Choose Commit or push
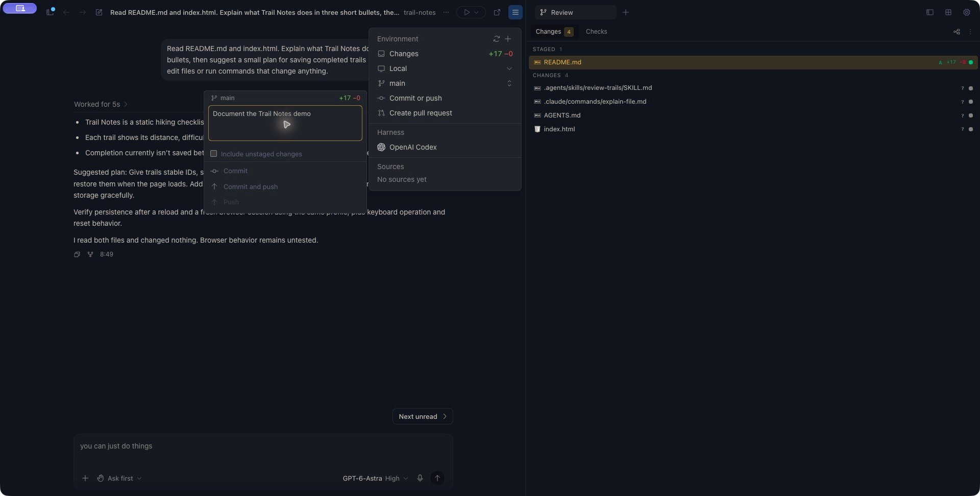This screenshot has width=980, height=496. point(445,98)
